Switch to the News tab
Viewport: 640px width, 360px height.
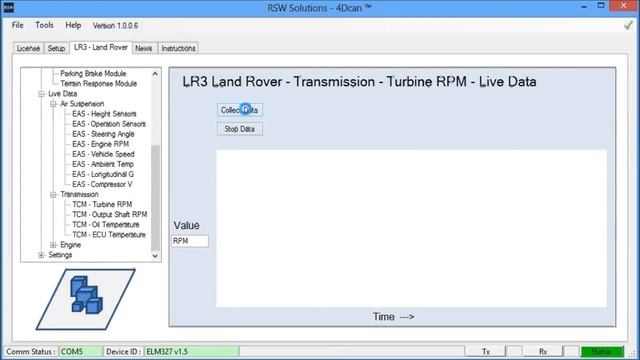tap(144, 48)
